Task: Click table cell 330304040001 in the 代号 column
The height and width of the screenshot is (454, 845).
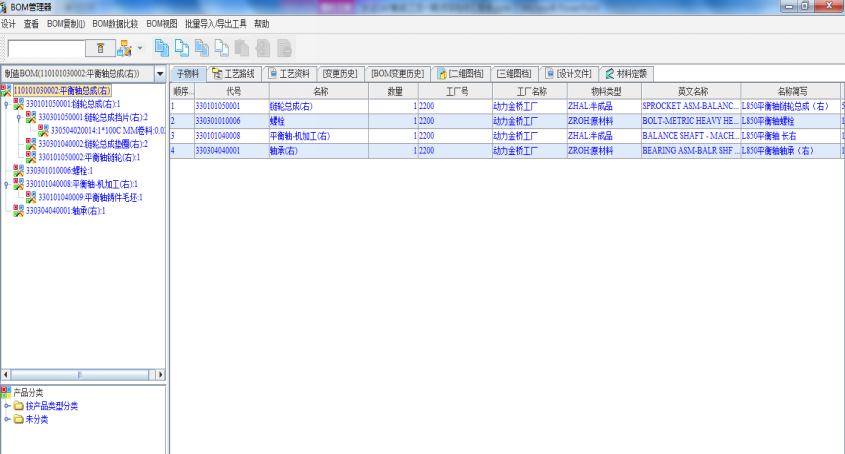Action: click(x=232, y=150)
